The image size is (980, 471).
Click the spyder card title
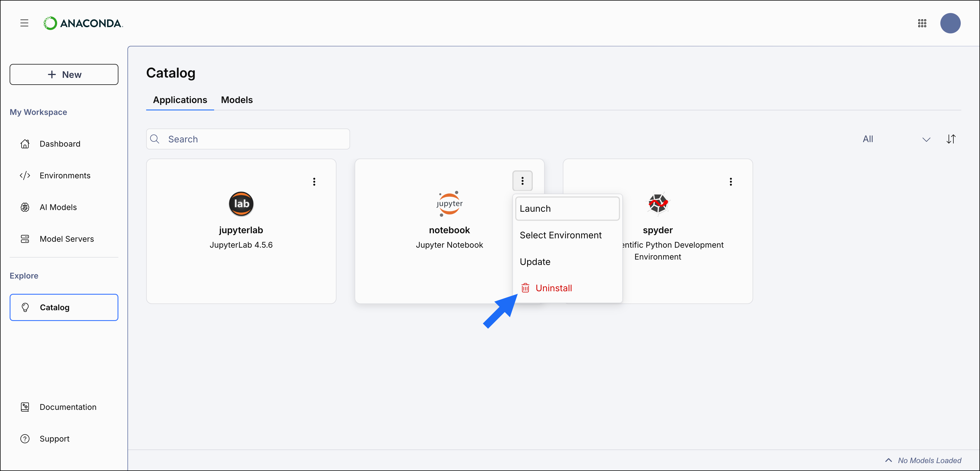tap(658, 230)
